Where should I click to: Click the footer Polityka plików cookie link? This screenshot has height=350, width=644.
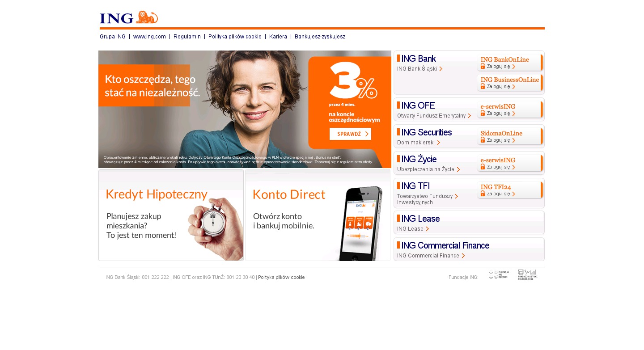[281, 277]
